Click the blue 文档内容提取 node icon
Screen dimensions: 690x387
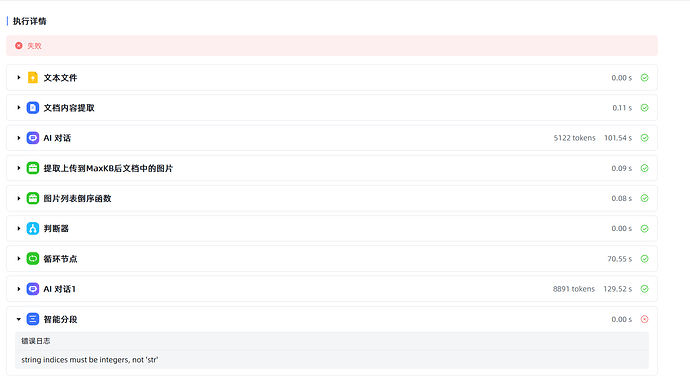(x=33, y=108)
